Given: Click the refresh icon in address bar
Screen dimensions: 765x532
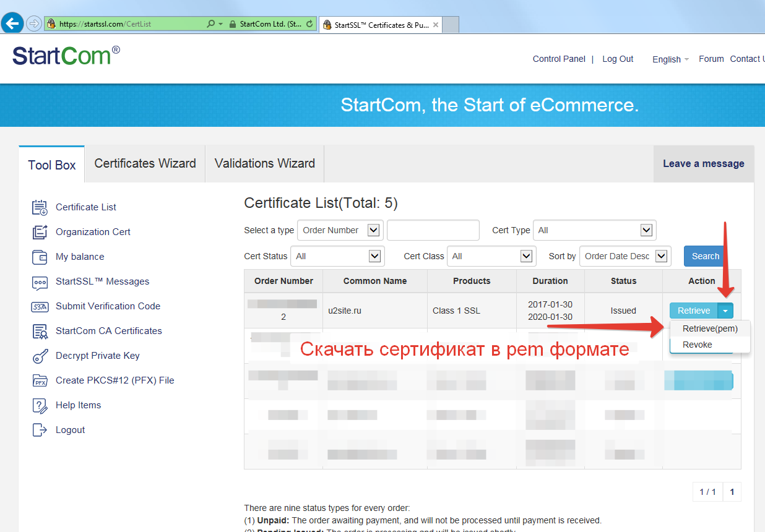Looking at the screenshot, I should (x=309, y=24).
